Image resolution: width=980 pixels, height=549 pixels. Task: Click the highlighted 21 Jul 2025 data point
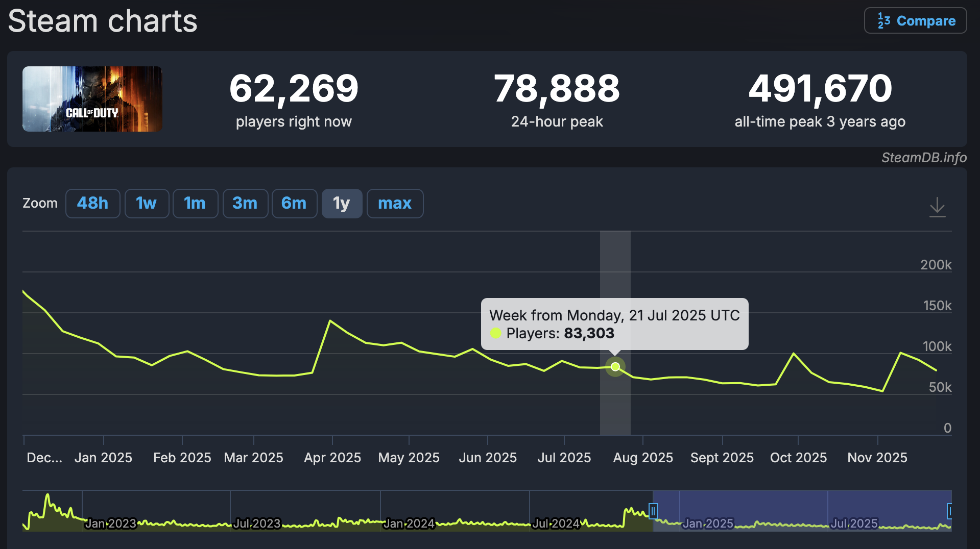[615, 366]
